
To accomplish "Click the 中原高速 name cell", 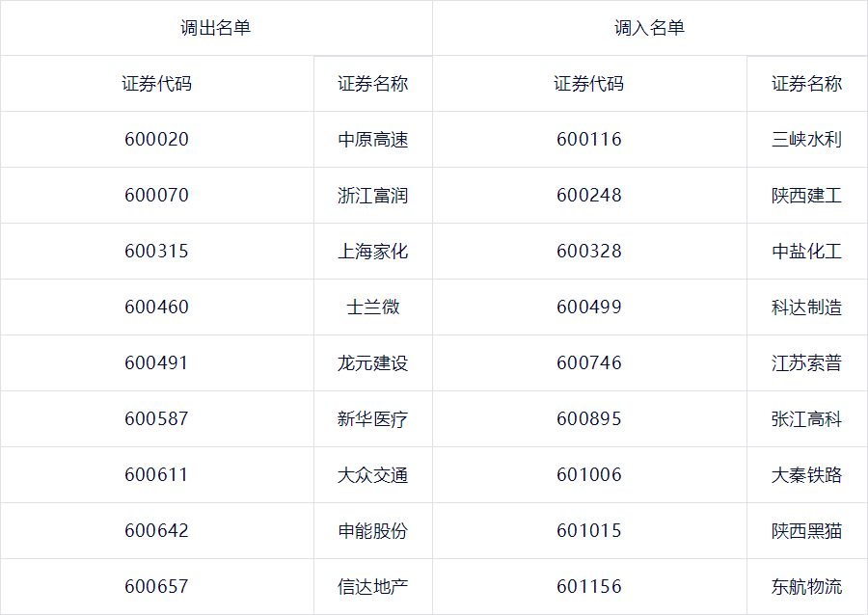I will coord(373,140).
